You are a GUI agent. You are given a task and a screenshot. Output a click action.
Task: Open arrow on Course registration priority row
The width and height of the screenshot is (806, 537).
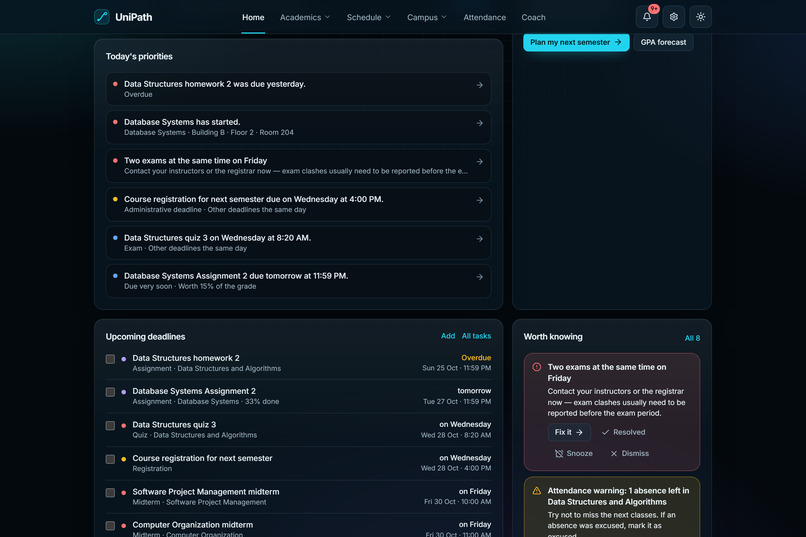click(x=479, y=200)
